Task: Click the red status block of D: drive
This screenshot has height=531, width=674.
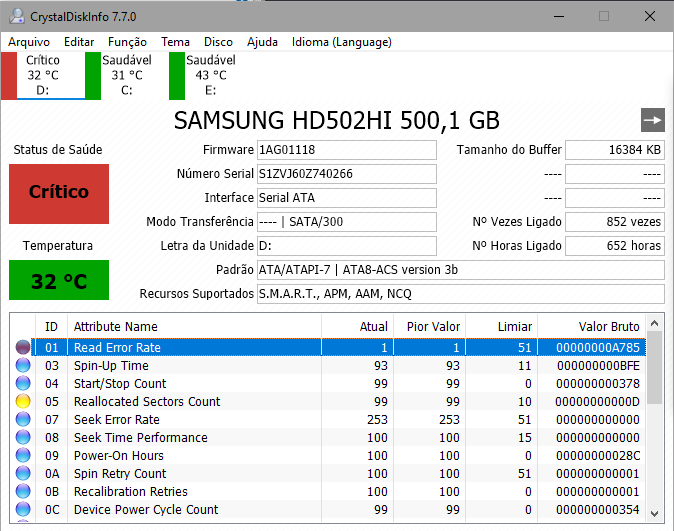Action: [9, 76]
